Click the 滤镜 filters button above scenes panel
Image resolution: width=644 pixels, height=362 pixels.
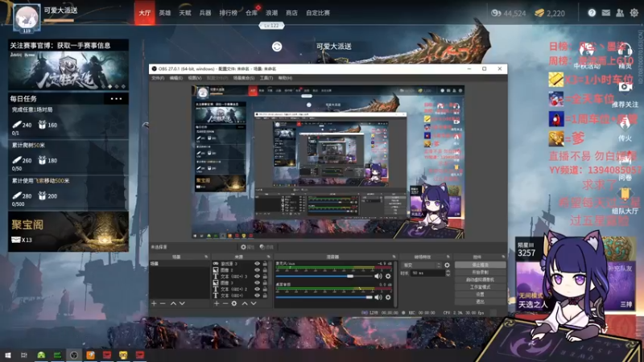(x=267, y=247)
